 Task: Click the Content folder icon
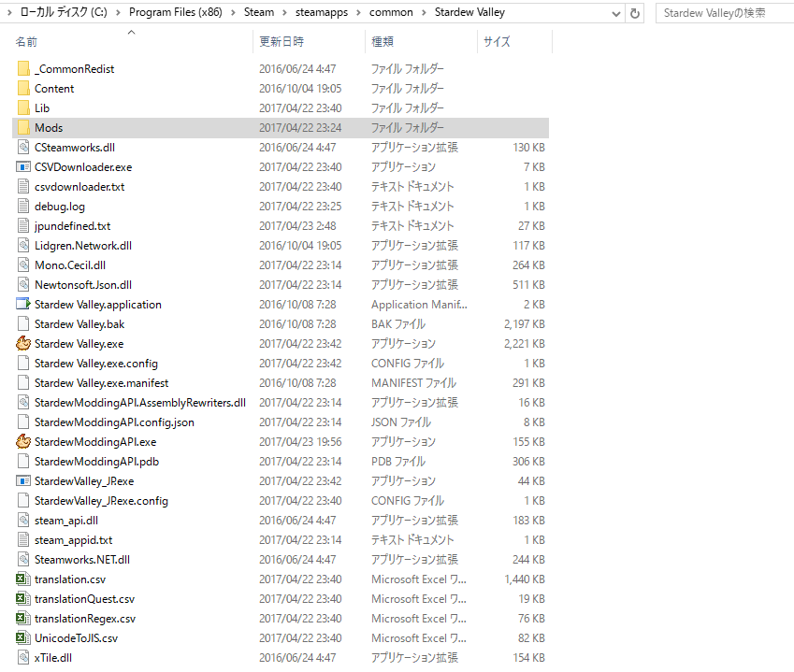23,89
